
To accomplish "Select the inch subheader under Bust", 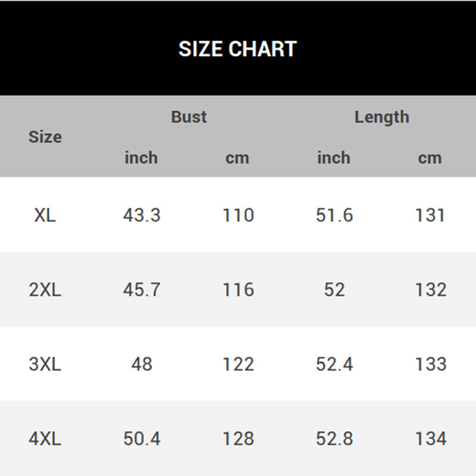I will 141,158.
